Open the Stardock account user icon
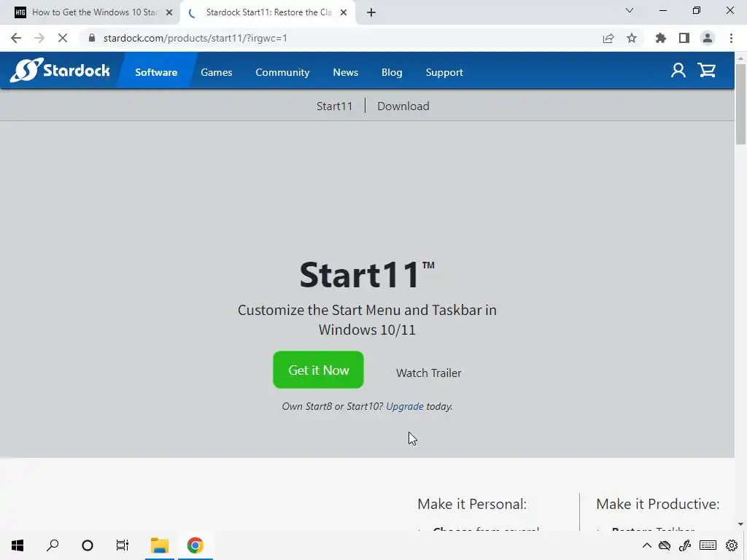Image resolution: width=747 pixels, height=560 pixels. click(678, 71)
